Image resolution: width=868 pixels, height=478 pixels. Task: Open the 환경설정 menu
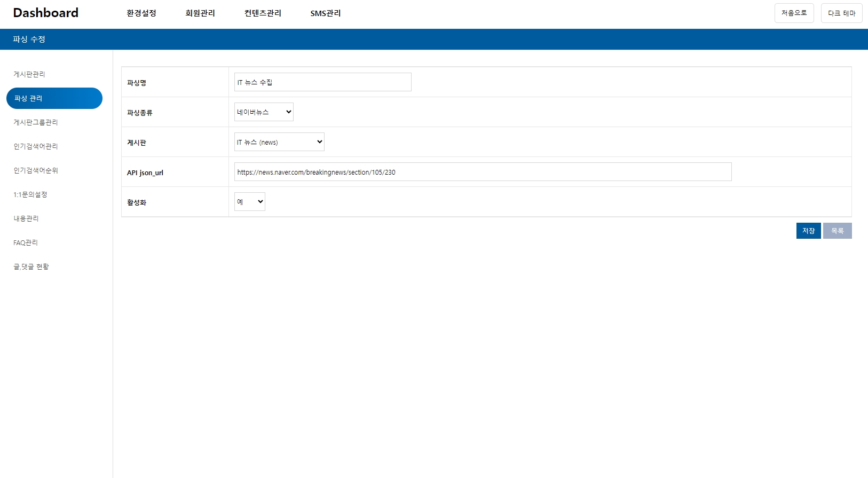pos(141,13)
